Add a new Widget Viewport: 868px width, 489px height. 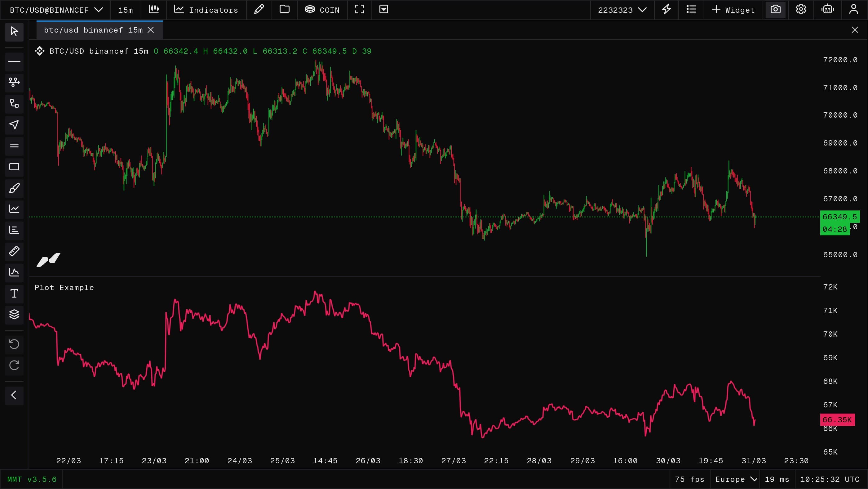pyautogui.click(x=733, y=10)
